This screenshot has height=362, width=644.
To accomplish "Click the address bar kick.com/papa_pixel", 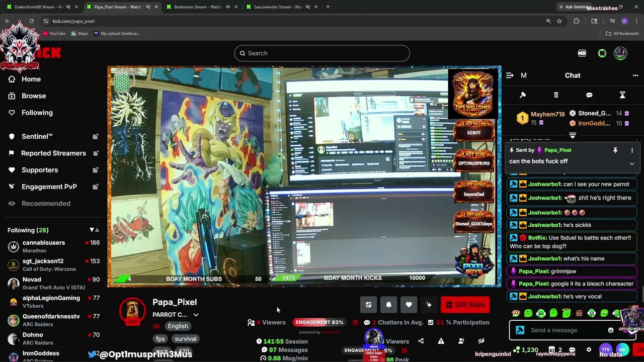I will pyautogui.click(x=73, y=21).
